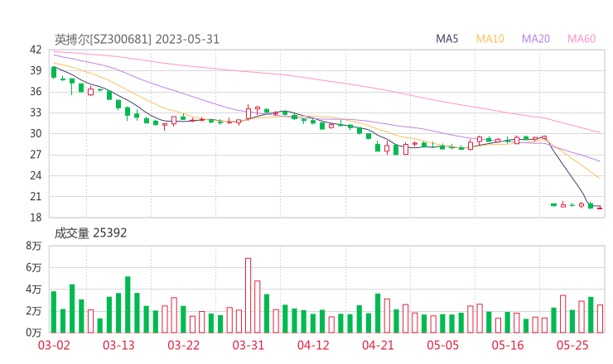Click the 成交量 25392 volume label
Image resolution: width=613 pixels, height=364 pixels.
(90, 233)
